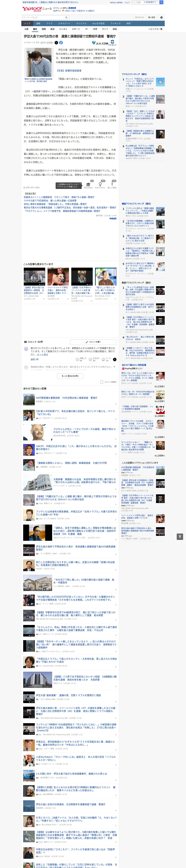Open 大物俳優 顔面殴られ出血 article
This screenshot has height=868, width=186.
click(84, 480)
